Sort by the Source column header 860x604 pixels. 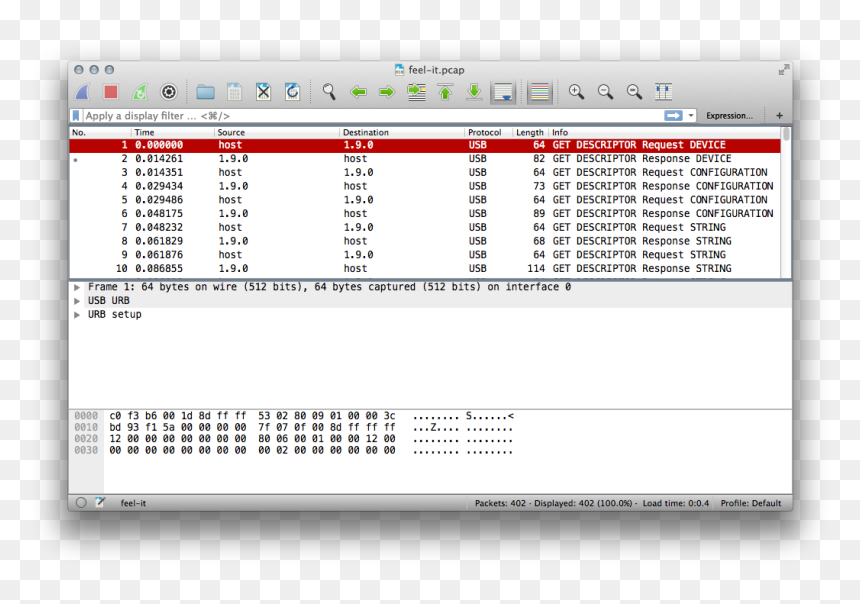click(x=277, y=132)
